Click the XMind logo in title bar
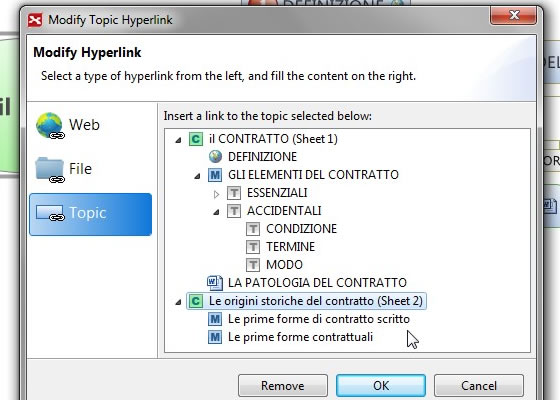Image resolution: width=560 pixels, height=400 pixels. (35, 20)
